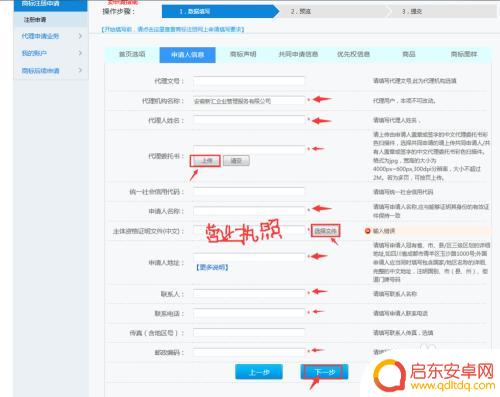Screen dimensions: 500x397
Task: Open 商标后续申请 sidebar item
Action: click(x=41, y=70)
